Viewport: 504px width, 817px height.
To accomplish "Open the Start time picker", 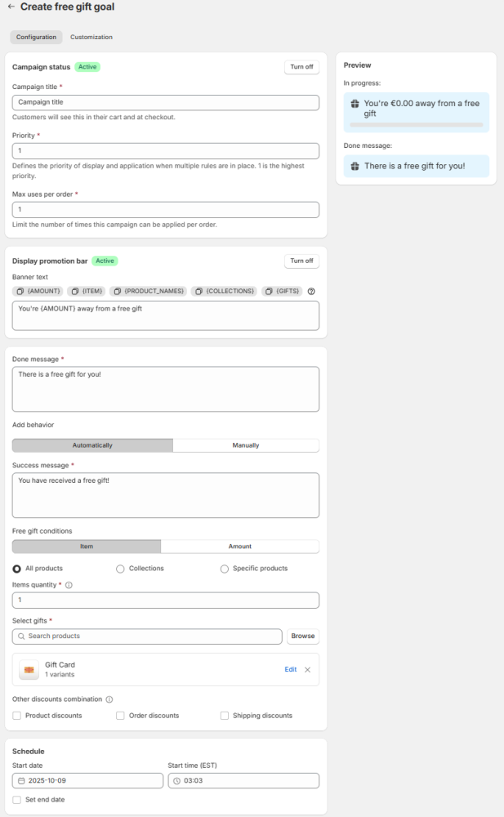I will (243, 780).
